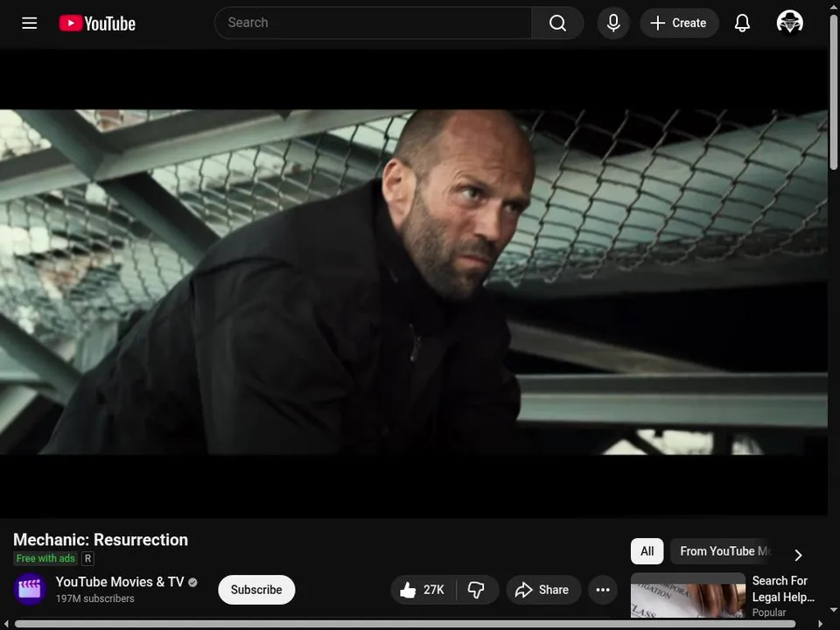Screen dimensions: 840x630
Task: Go to YouTube home via logo
Action: click(97, 23)
